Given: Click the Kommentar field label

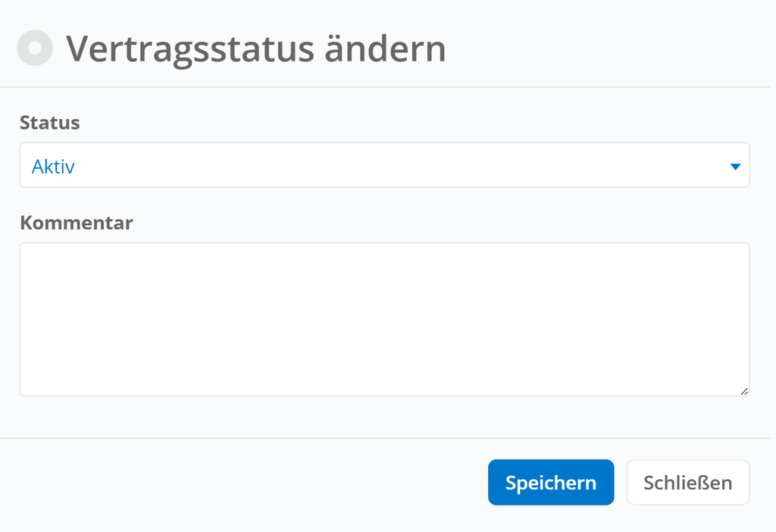Looking at the screenshot, I should [77, 223].
